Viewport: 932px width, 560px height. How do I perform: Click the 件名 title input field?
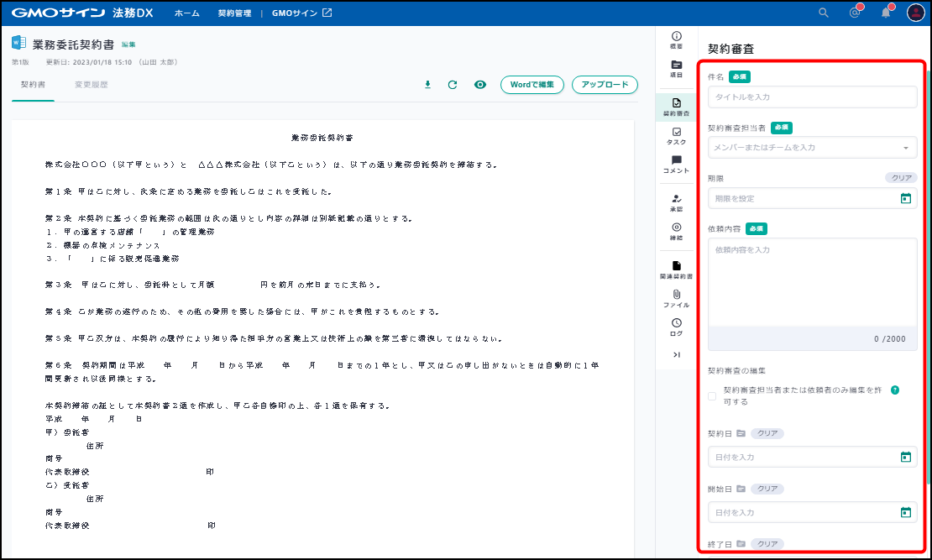812,97
